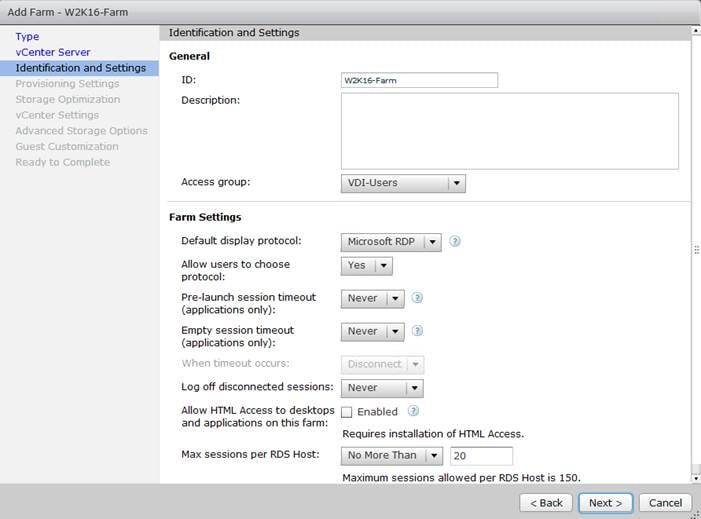Click the max sessions value field
701x519 pixels.
(x=481, y=456)
